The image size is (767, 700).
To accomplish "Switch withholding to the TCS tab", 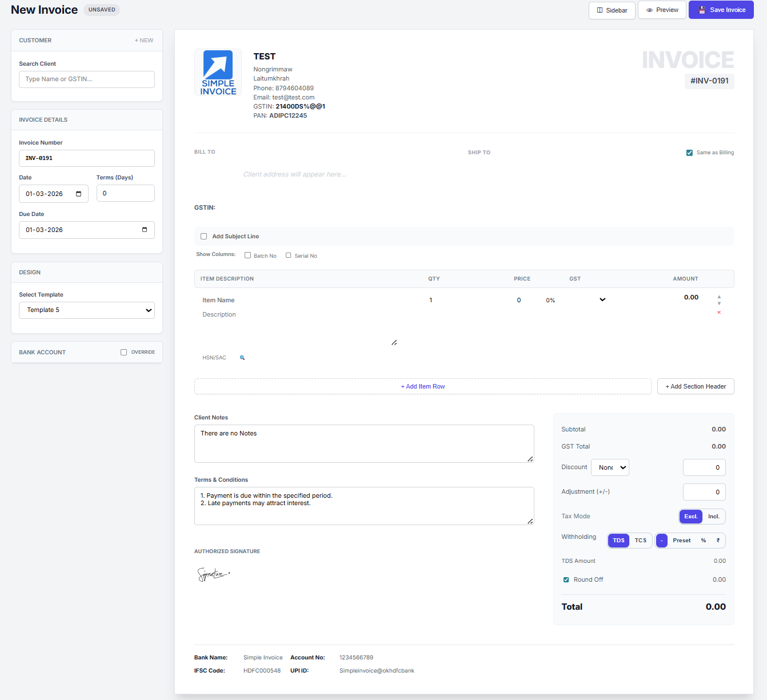I will point(641,540).
